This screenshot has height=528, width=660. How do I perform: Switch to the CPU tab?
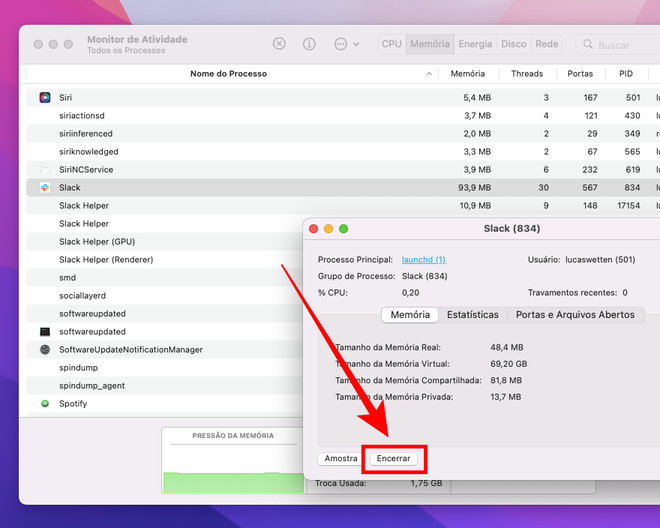[x=391, y=44]
